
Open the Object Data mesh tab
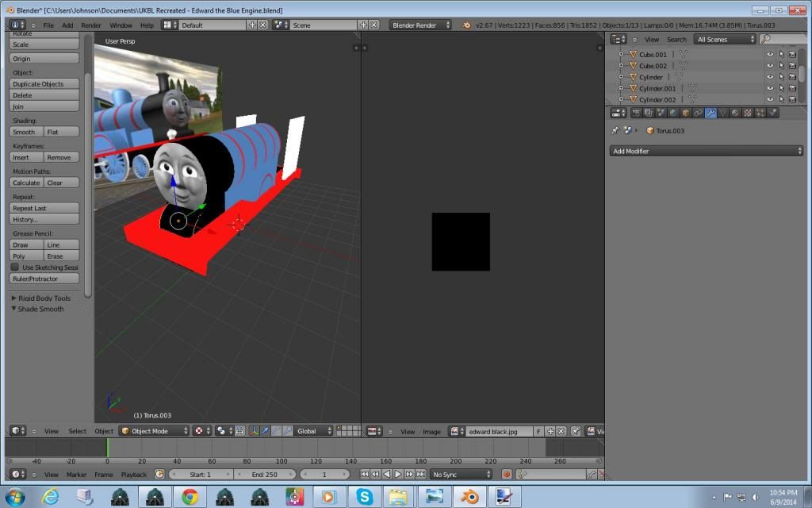723,113
